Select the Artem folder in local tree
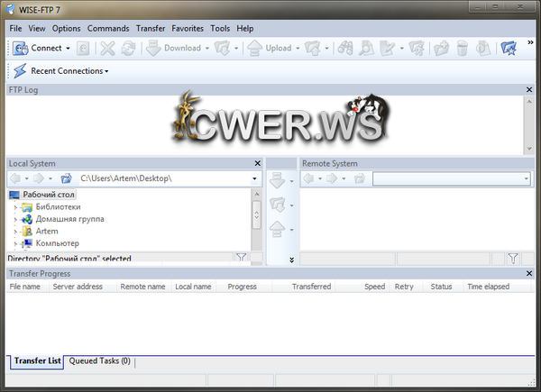This screenshot has height=392, width=541. coord(47,231)
